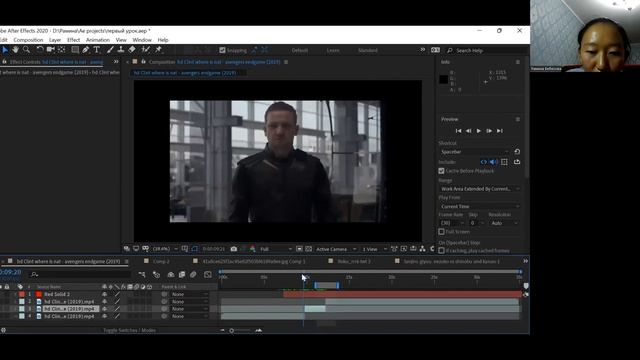Open the Play From Current Time dropdown

(x=480, y=206)
